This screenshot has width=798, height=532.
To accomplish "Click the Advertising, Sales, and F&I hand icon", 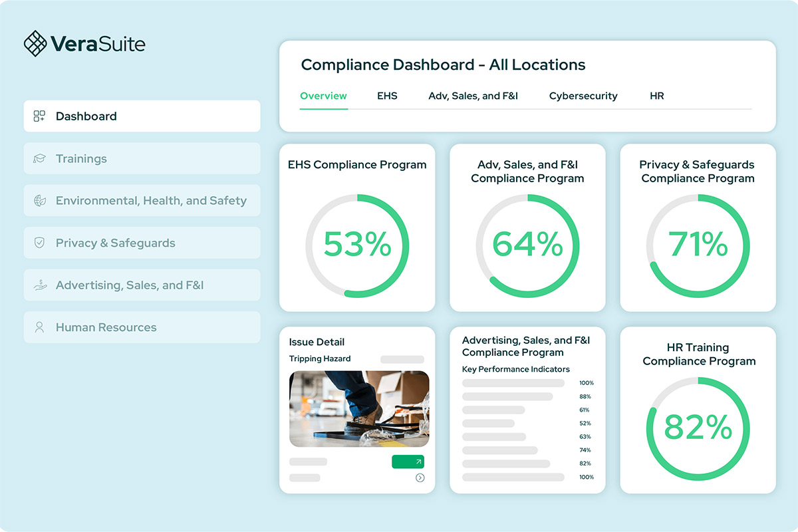I will [x=39, y=285].
